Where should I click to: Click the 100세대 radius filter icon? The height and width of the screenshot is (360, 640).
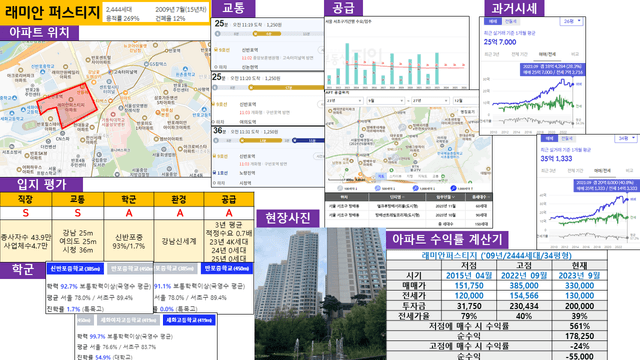[x=340, y=188]
